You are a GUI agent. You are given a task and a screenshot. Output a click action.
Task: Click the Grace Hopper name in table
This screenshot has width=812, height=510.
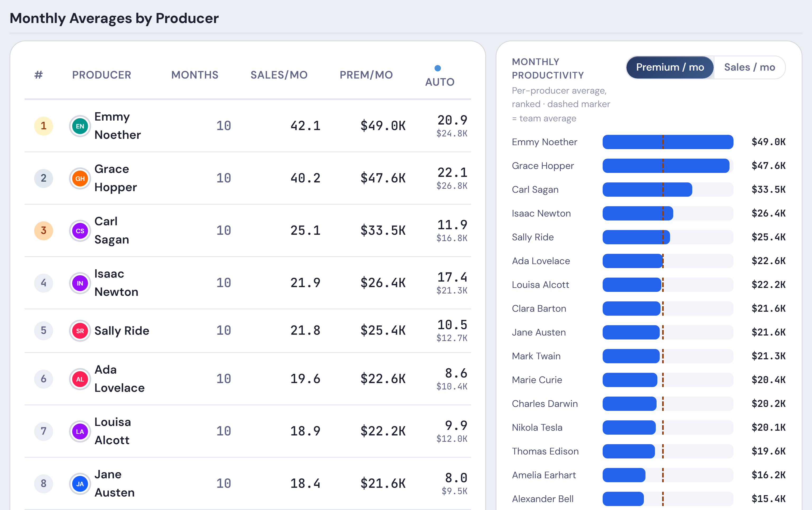click(x=116, y=178)
